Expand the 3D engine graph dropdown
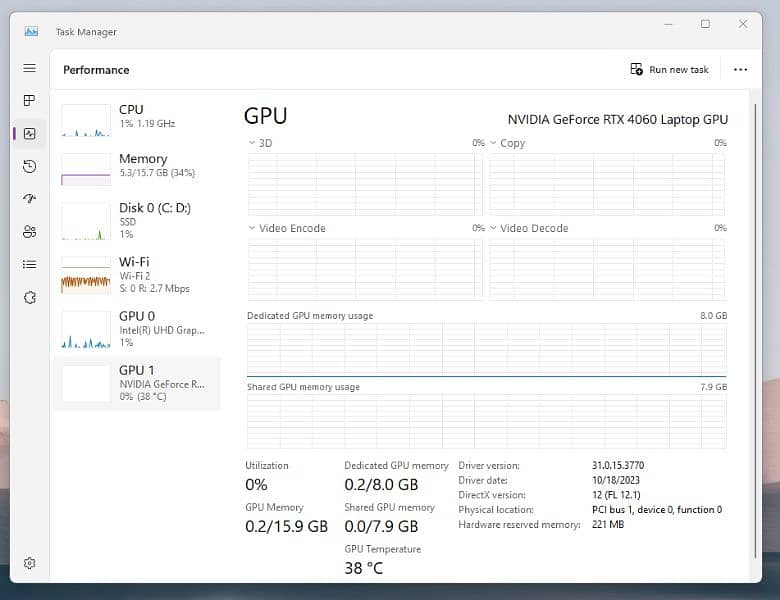 point(259,143)
